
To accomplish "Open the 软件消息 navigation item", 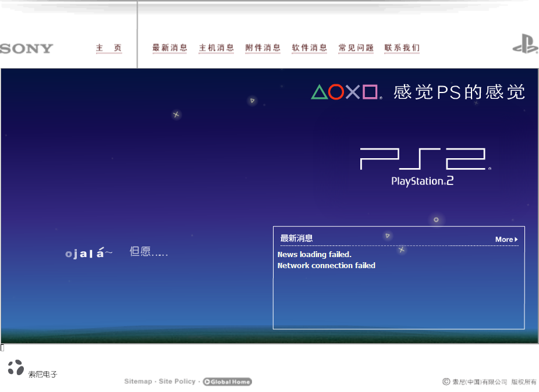I will (310, 48).
